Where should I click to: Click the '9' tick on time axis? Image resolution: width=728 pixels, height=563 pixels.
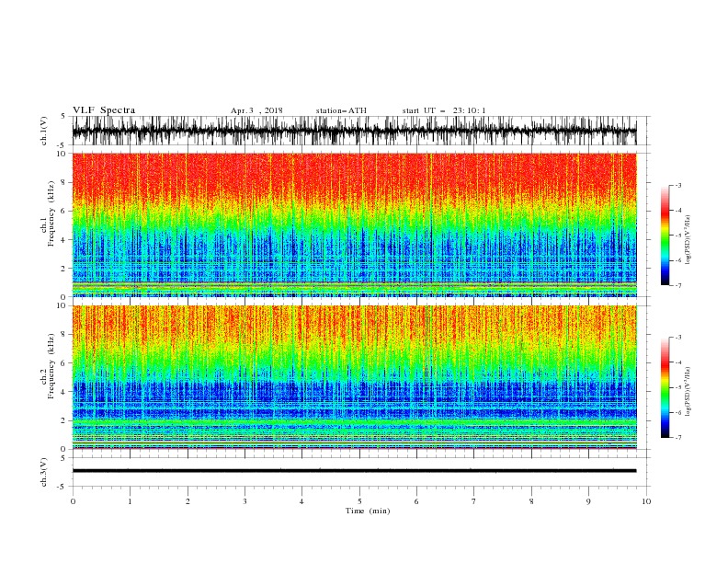click(x=588, y=501)
